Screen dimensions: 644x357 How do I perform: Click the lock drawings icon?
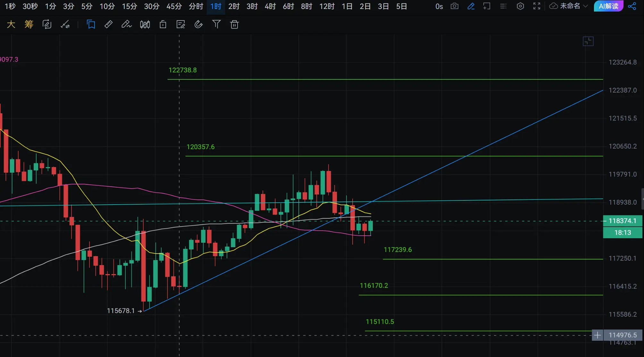[x=163, y=24]
